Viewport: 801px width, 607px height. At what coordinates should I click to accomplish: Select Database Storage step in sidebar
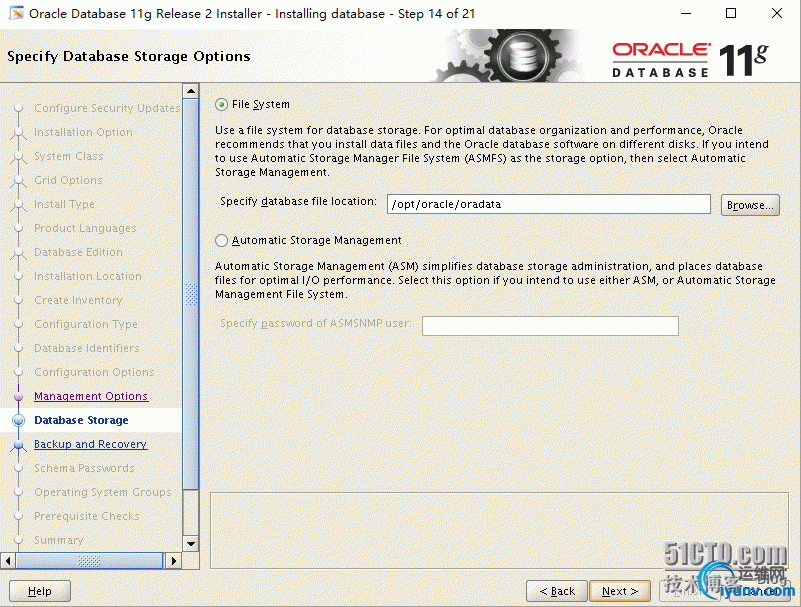coord(81,420)
